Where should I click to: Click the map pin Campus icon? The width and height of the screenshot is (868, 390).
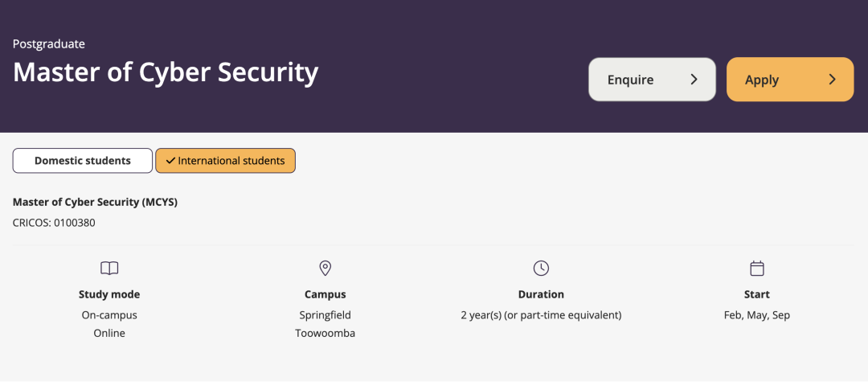(x=325, y=269)
